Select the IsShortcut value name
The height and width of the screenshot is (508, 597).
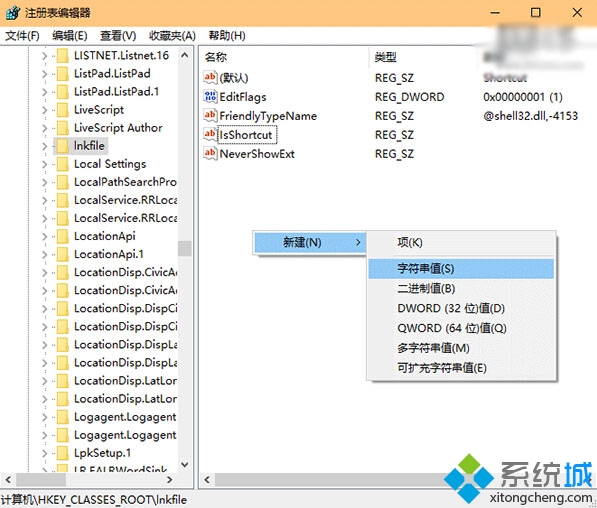247,135
